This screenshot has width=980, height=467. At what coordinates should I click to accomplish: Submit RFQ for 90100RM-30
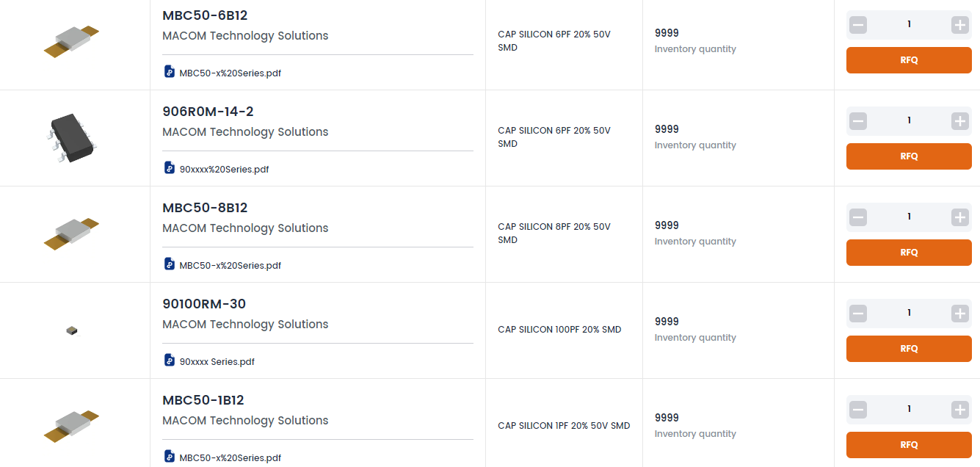pyautogui.click(x=909, y=349)
